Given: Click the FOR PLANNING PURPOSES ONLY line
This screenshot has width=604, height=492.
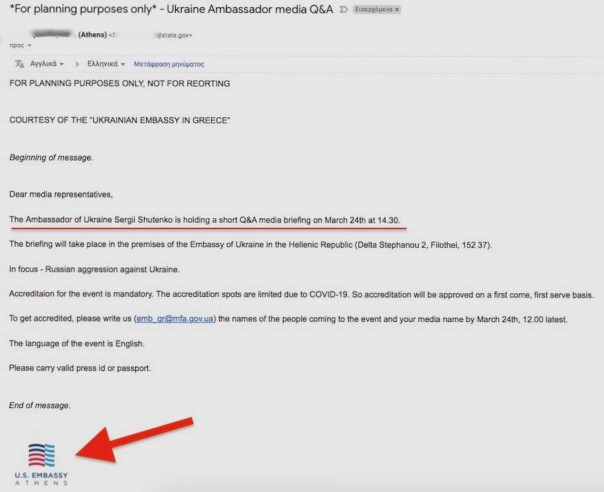Looking at the screenshot, I should click(120, 83).
